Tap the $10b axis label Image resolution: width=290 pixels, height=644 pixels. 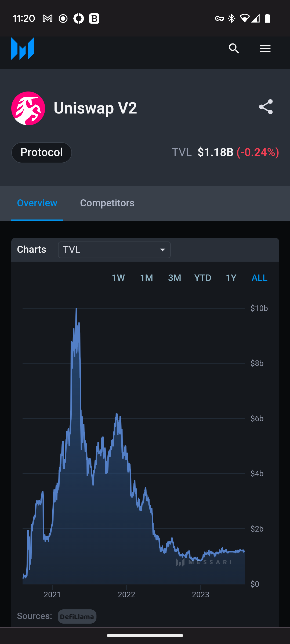[259, 308]
